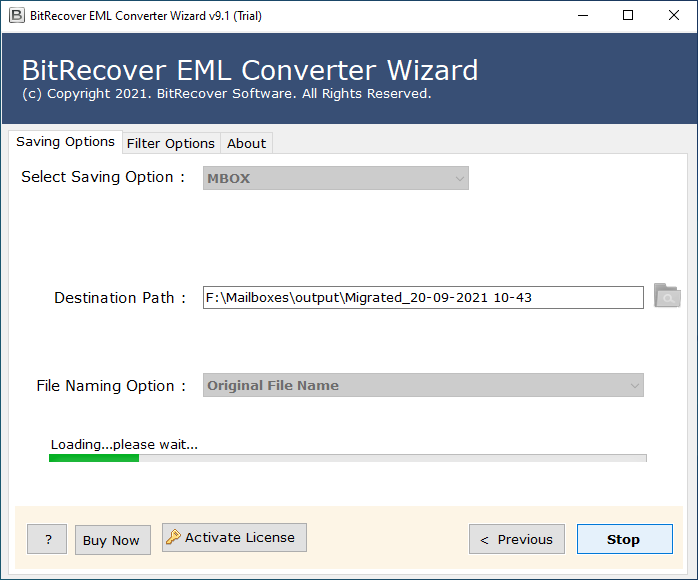The width and height of the screenshot is (698, 580).
Task: Minimize the EML Converter Wizard window
Action: pos(583,16)
